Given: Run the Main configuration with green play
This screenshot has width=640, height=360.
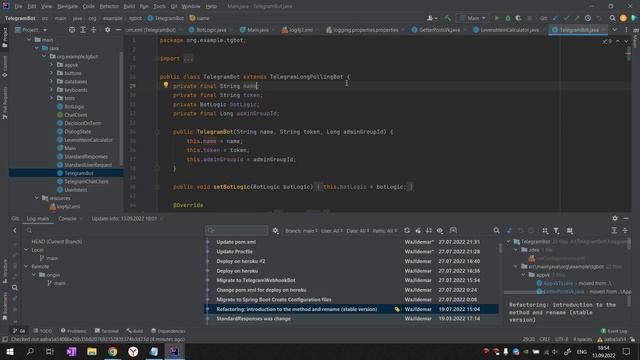Looking at the screenshot, I should pyautogui.click(x=497, y=18).
